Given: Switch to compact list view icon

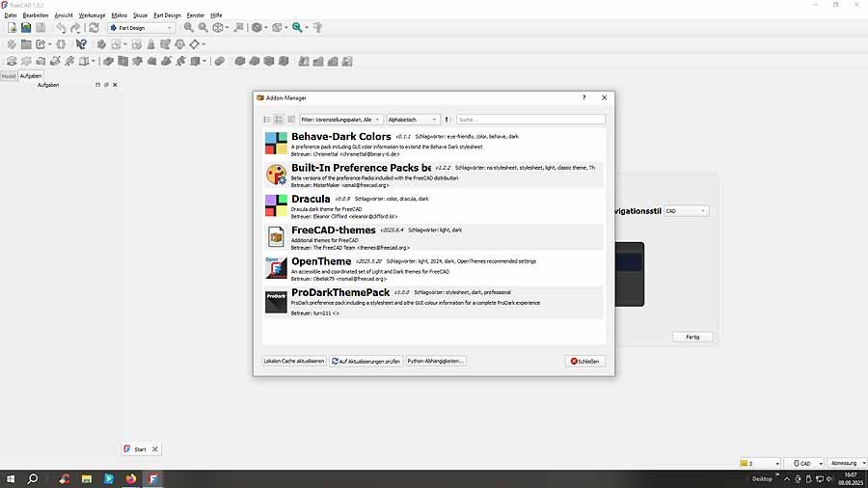Looking at the screenshot, I should [x=267, y=120].
